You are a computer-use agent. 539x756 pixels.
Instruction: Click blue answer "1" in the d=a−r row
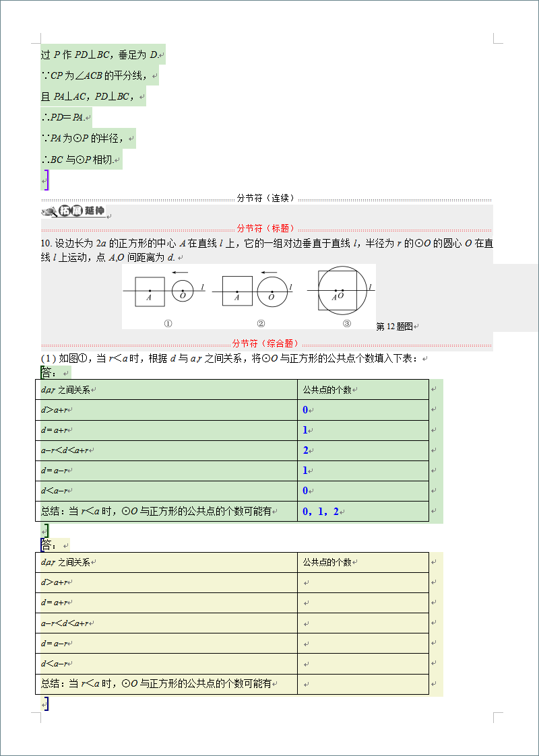point(305,471)
